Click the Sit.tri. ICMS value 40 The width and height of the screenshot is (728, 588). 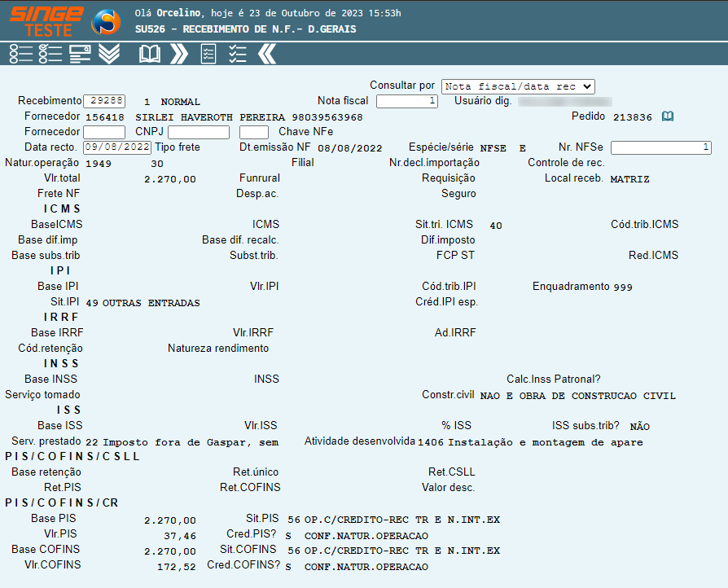pos(496,226)
